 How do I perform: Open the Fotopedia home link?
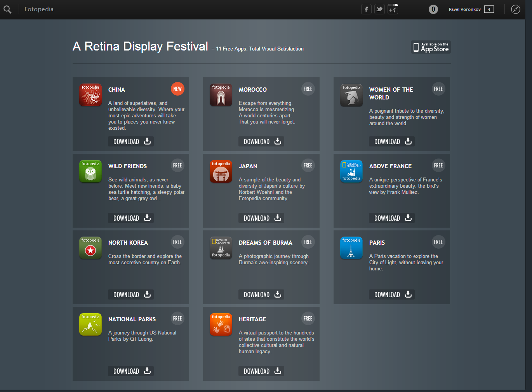(x=39, y=9)
